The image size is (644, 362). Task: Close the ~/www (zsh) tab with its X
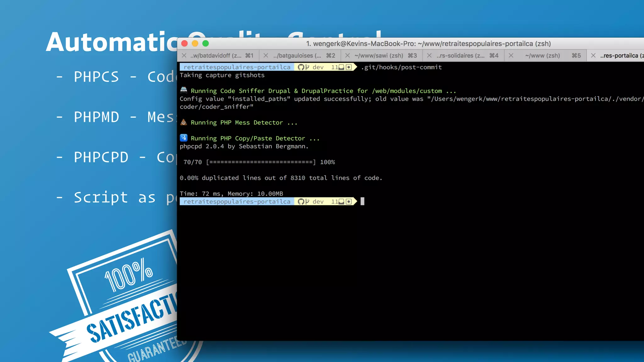[511, 56]
